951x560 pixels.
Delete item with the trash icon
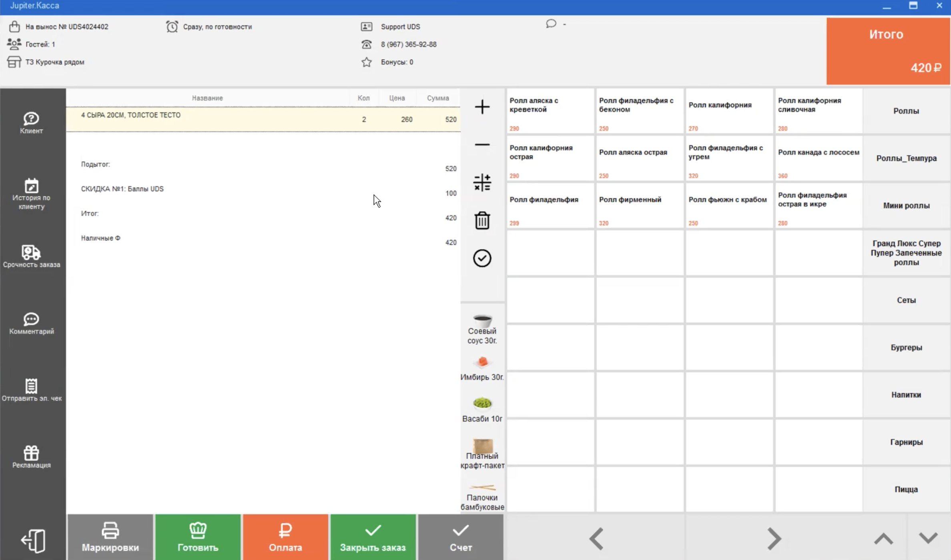(482, 220)
